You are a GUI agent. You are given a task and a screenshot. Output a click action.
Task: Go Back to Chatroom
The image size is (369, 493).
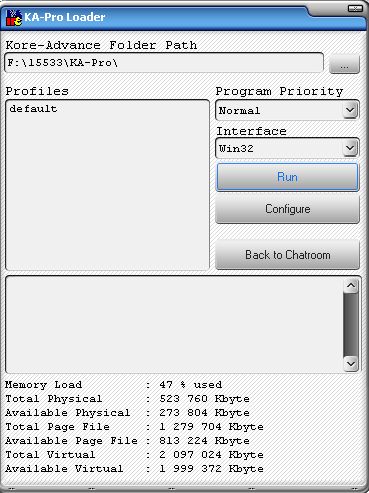pyautogui.click(x=287, y=255)
